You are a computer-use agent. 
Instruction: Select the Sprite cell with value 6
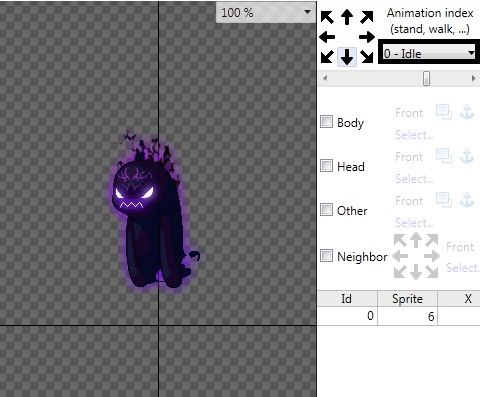click(x=407, y=316)
